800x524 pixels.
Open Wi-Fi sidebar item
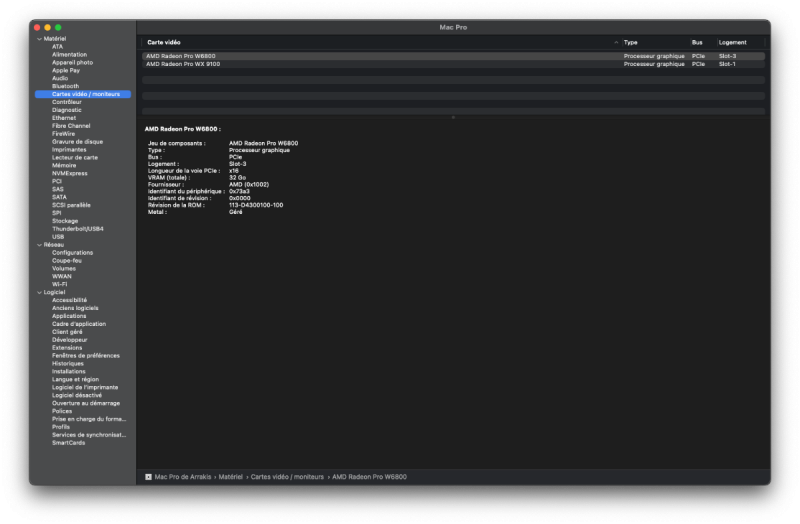point(59,284)
